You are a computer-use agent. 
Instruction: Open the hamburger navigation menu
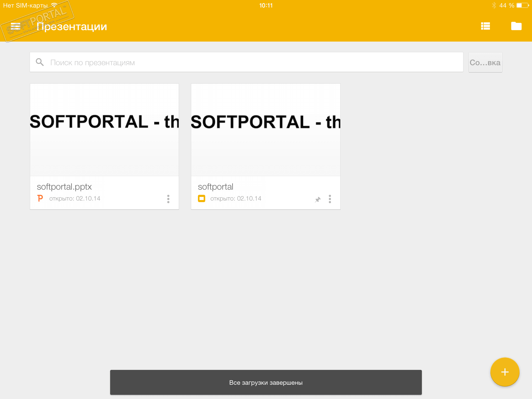tap(15, 26)
